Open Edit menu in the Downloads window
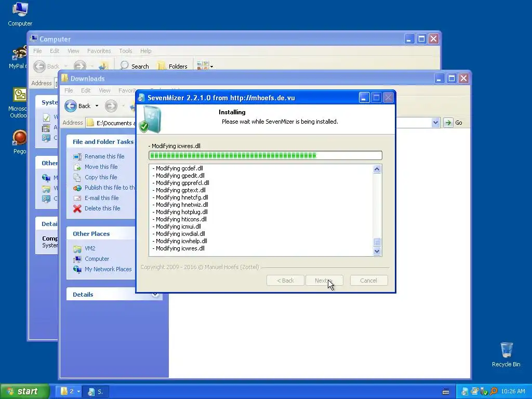Viewport: 532px width, 399px height. tap(86, 90)
